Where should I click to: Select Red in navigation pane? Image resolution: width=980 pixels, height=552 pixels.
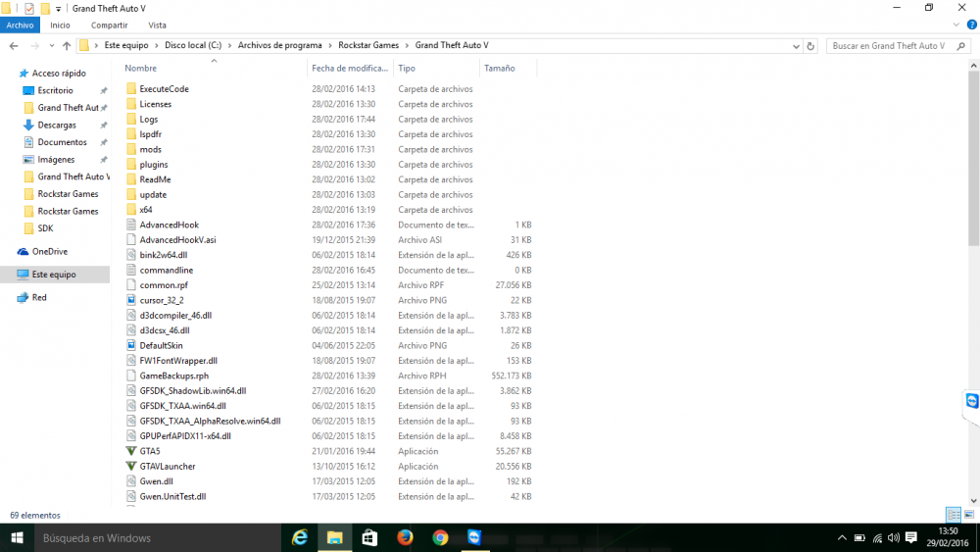(32, 297)
